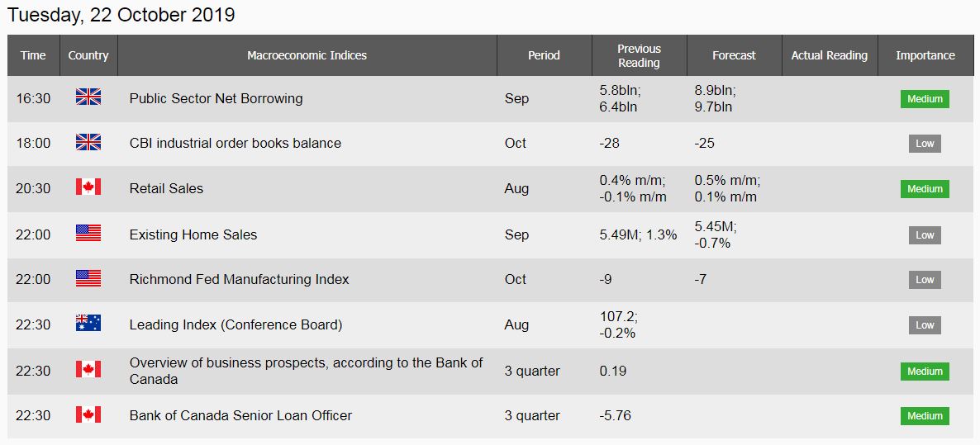Select the Medium badge for Public Sector Net Borrowing
Viewport: 980px width, 445px height.
click(x=925, y=98)
